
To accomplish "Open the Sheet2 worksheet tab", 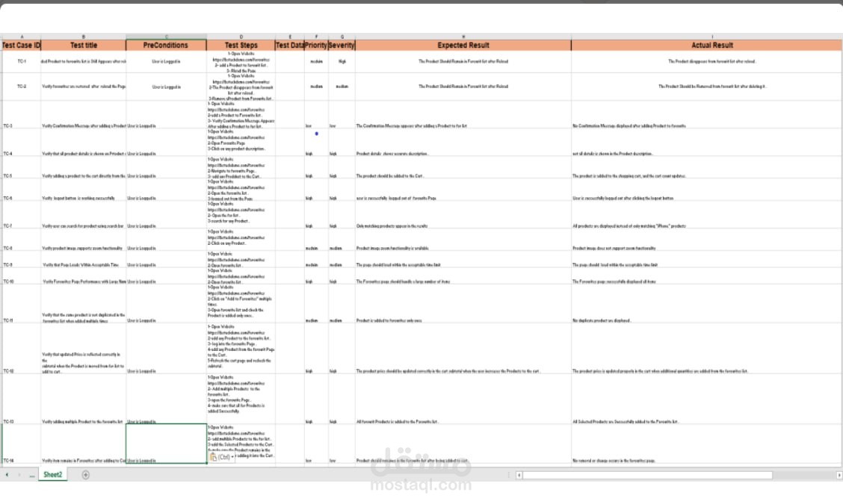I will [52, 474].
